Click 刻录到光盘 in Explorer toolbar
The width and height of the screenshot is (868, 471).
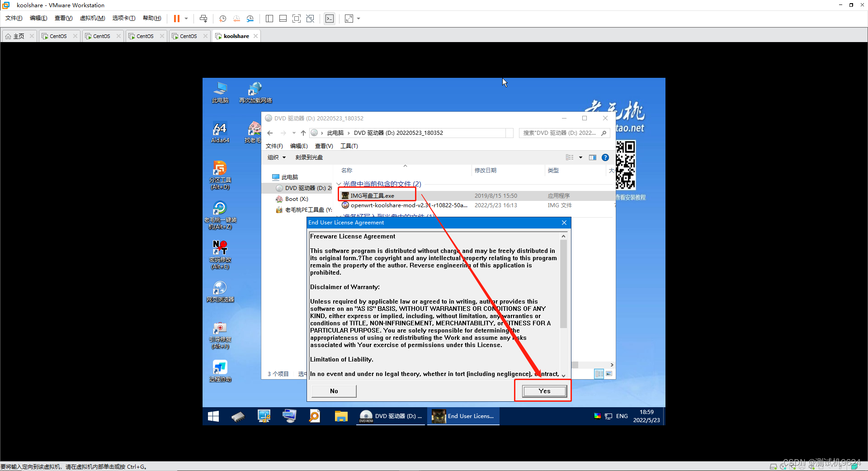(x=309, y=157)
